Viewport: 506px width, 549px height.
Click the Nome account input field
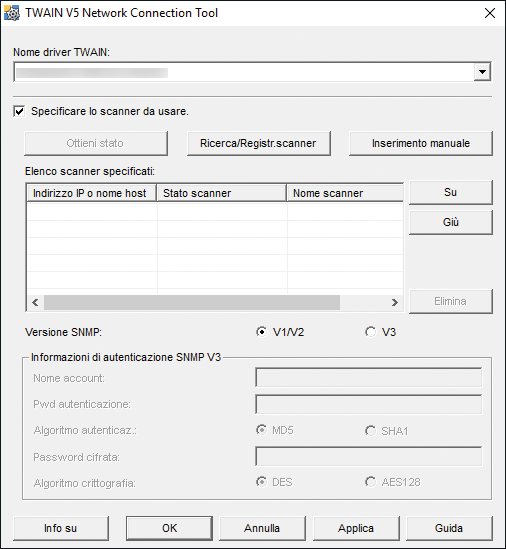click(x=368, y=377)
